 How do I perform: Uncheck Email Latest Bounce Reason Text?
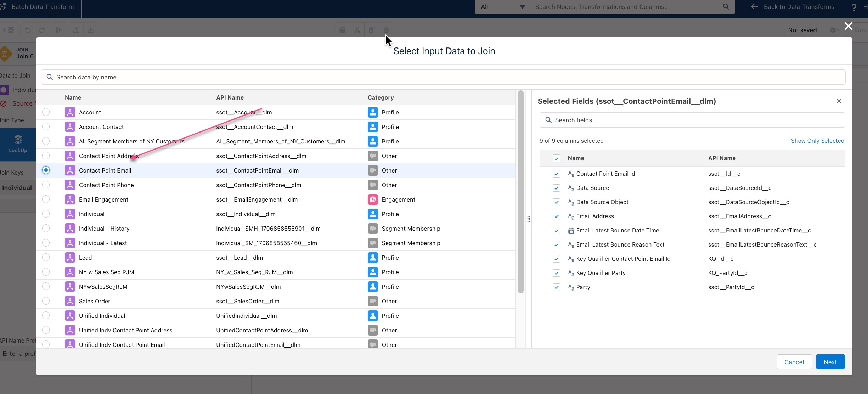click(x=556, y=245)
